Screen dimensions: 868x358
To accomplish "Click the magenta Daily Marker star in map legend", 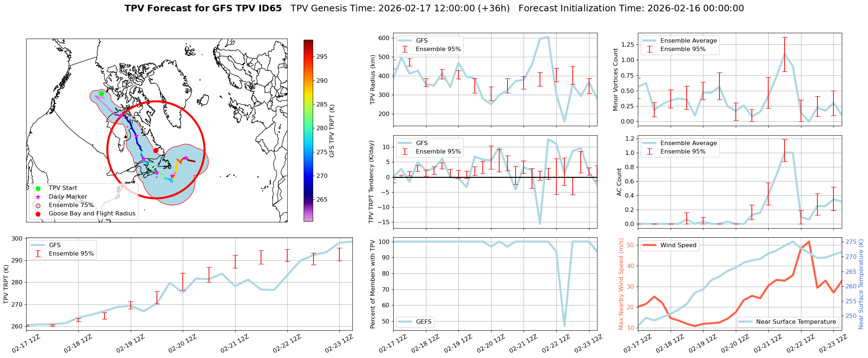I will click(x=38, y=197).
